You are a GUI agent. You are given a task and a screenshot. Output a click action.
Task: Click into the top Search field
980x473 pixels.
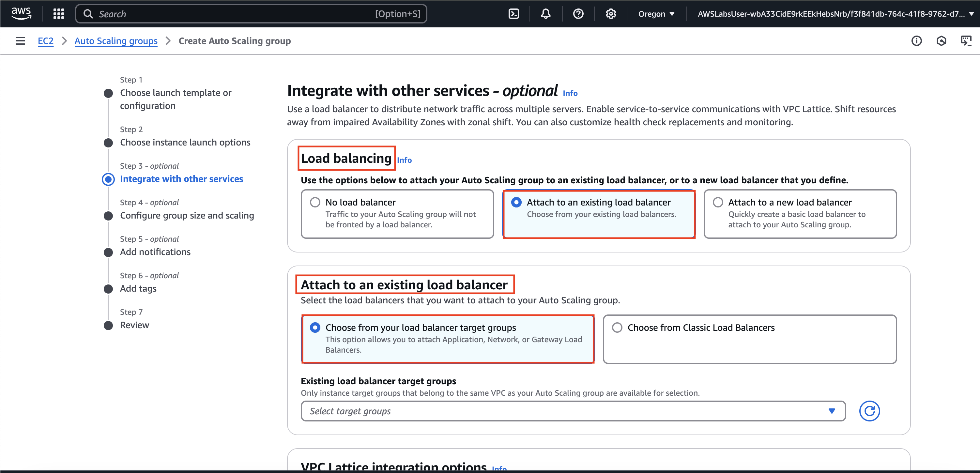[x=236, y=14]
